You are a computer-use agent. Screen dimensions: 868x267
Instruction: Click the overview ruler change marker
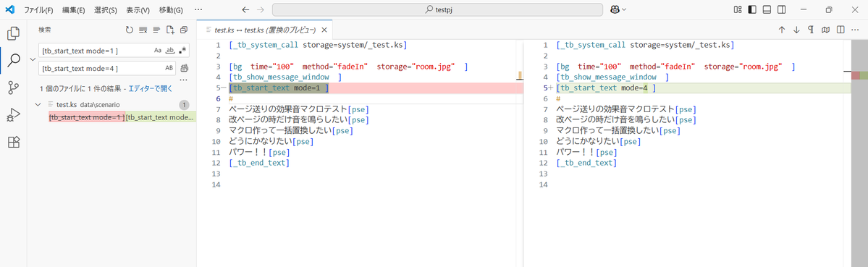(x=859, y=75)
